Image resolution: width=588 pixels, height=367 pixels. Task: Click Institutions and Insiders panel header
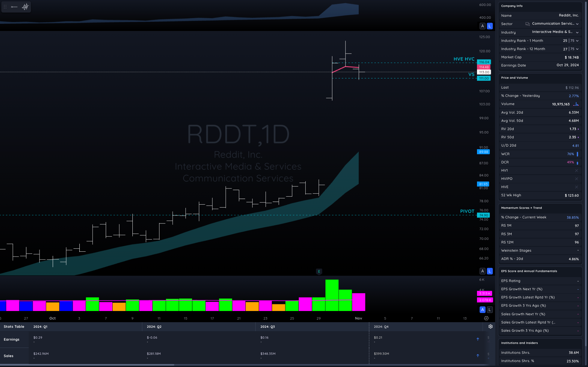coord(519,343)
